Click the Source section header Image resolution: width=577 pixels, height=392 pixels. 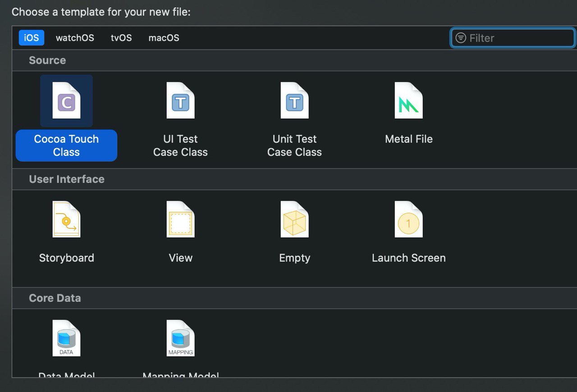47,60
